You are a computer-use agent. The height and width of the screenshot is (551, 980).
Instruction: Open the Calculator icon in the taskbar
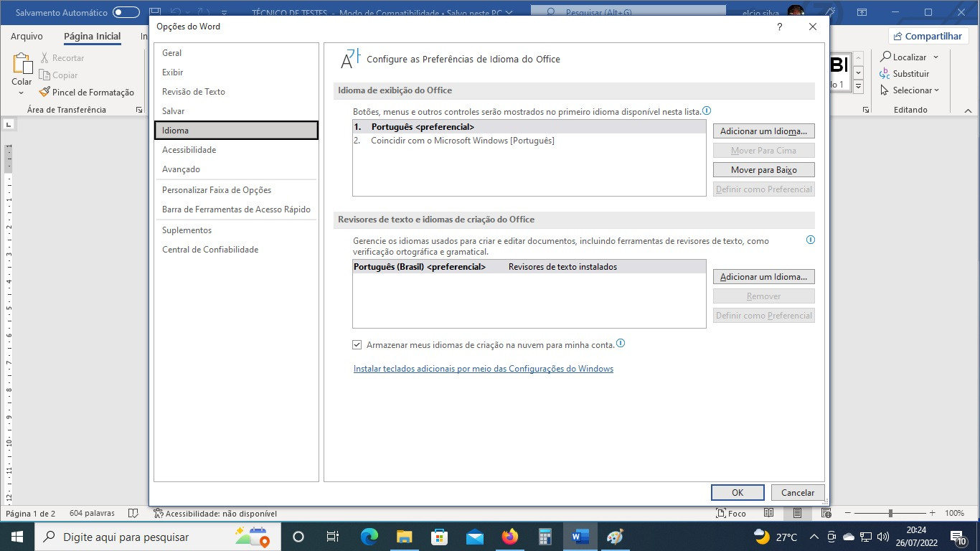pos(545,537)
